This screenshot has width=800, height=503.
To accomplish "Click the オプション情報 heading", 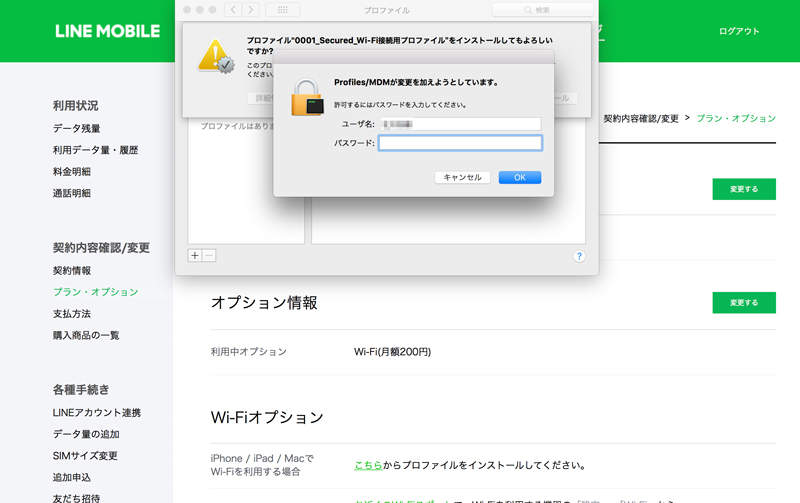I will 264,303.
